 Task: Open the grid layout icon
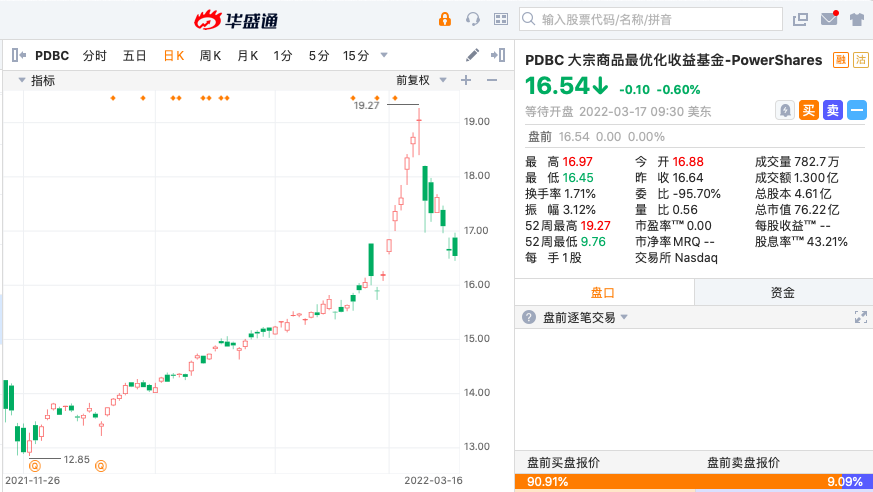501,19
